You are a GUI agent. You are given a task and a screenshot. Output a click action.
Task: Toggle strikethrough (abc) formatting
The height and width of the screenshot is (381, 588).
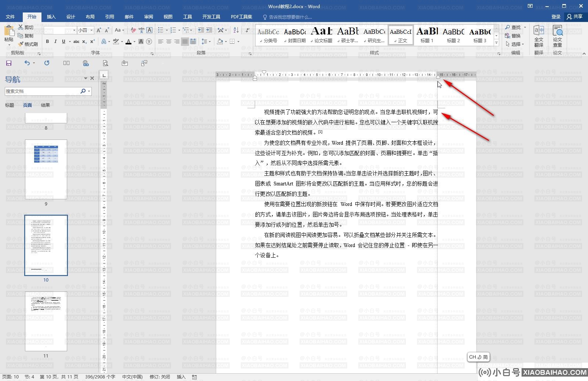tap(76, 41)
